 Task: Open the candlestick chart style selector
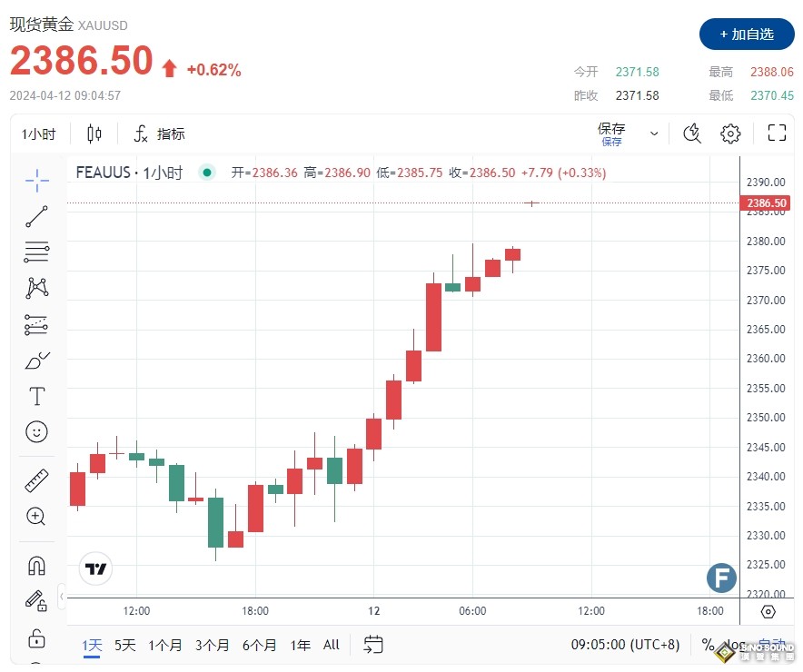pyautogui.click(x=94, y=133)
